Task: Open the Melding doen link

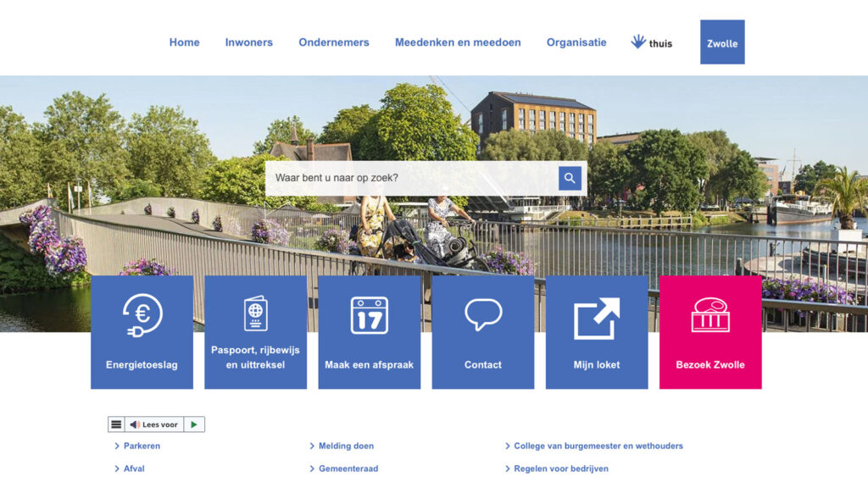Action: click(346, 446)
